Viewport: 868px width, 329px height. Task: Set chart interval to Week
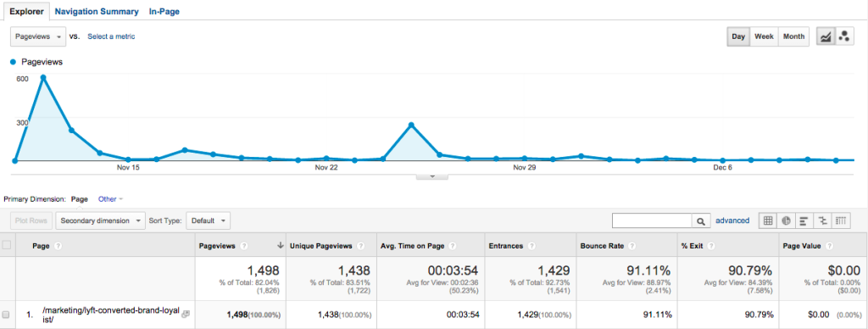coord(764,36)
